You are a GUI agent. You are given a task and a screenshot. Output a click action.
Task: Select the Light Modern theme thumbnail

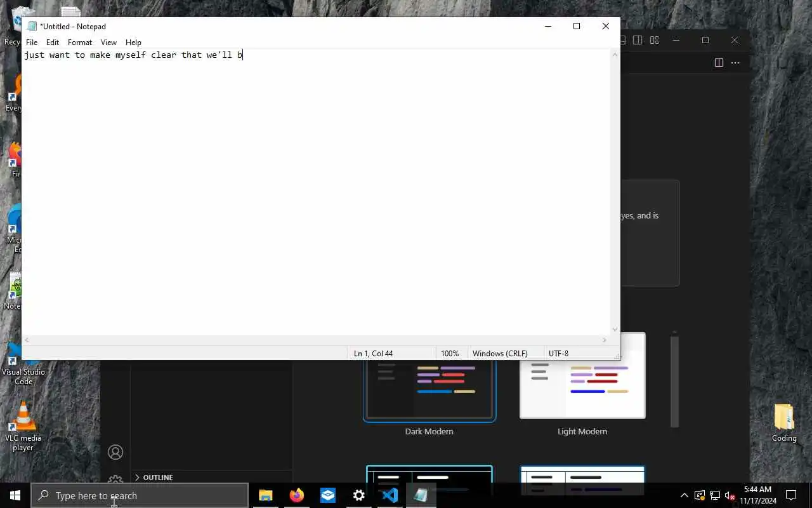pyautogui.click(x=582, y=376)
